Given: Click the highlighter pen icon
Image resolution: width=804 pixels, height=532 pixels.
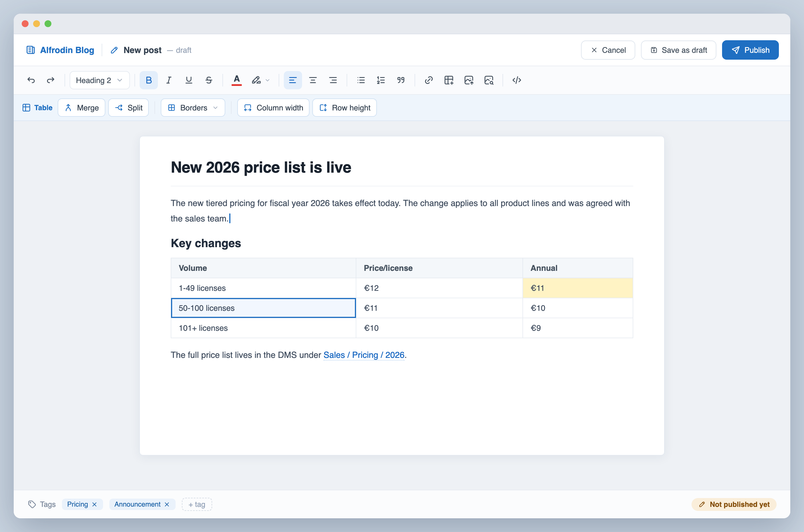Looking at the screenshot, I should [x=256, y=80].
